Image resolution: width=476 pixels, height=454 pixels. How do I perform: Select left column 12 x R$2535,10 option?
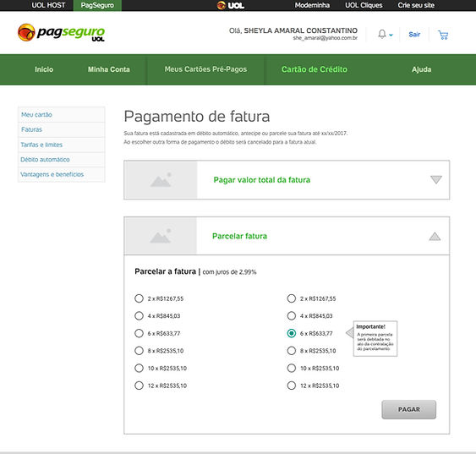(x=139, y=386)
